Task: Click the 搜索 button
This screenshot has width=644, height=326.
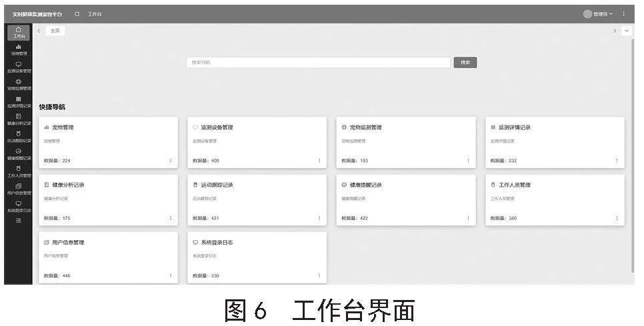Action: pyautogui.click(x=465, y=63)
